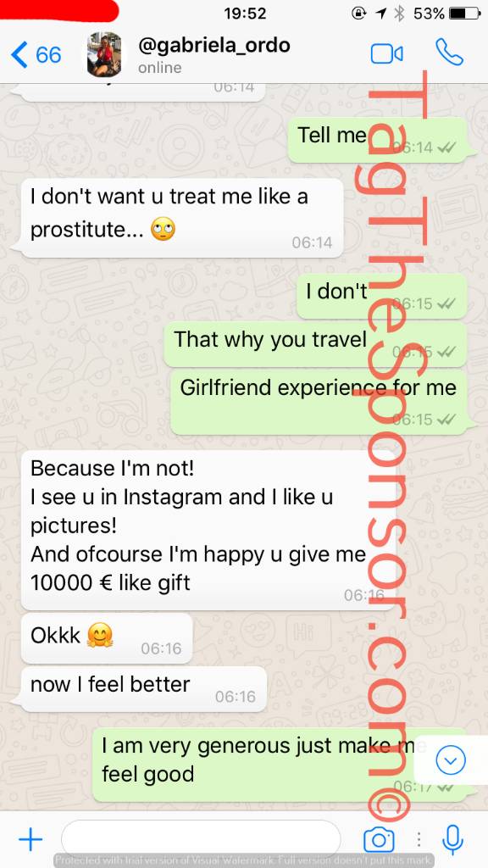Tap the "That why you travel" message
488x868 pixels.
[315, 344]
